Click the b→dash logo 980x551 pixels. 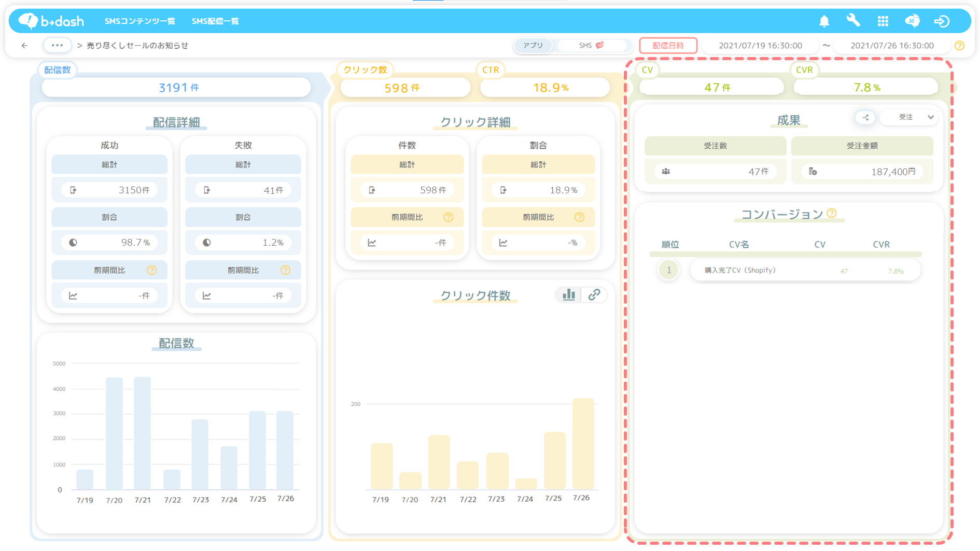tap(51, 21)
